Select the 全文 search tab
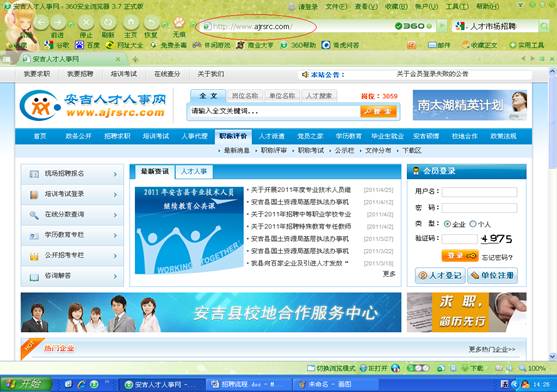The height and width of the screenshot is (392, 557). coord(208,96)
